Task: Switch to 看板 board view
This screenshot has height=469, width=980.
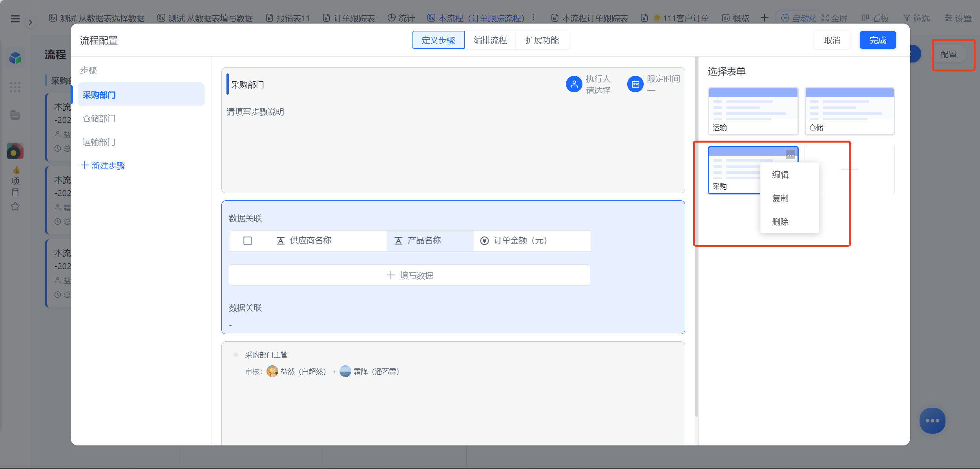Action: pos(875,18)
